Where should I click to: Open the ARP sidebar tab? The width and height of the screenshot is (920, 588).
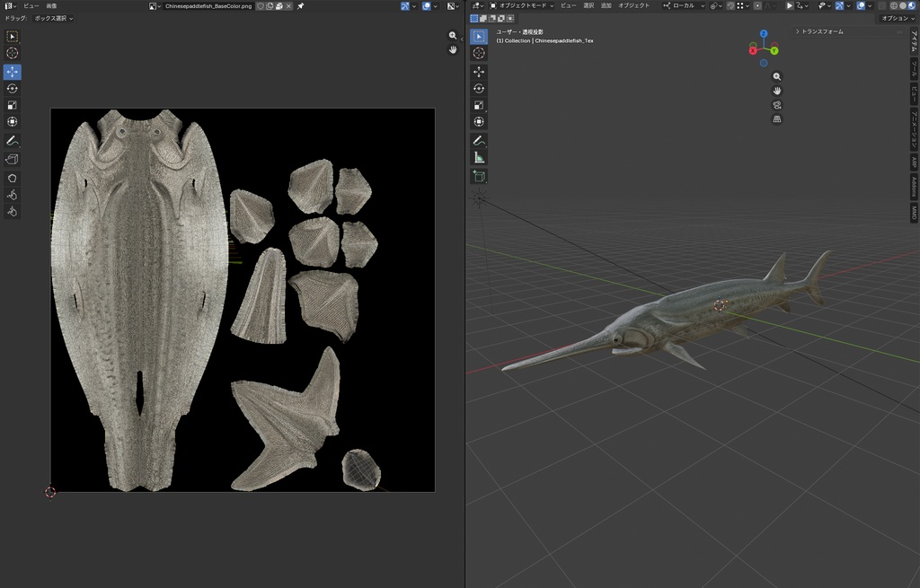tap(914, 162)
